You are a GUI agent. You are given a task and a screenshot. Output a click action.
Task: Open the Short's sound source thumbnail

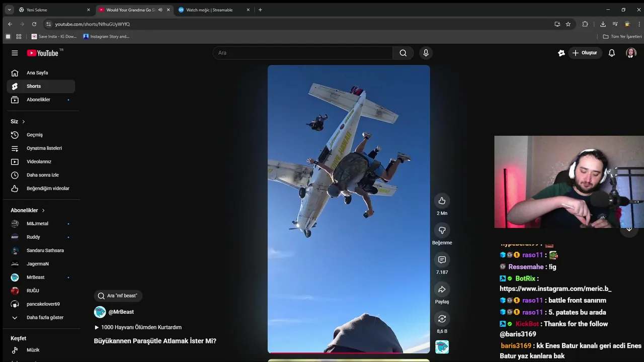[x=442, y=347]
